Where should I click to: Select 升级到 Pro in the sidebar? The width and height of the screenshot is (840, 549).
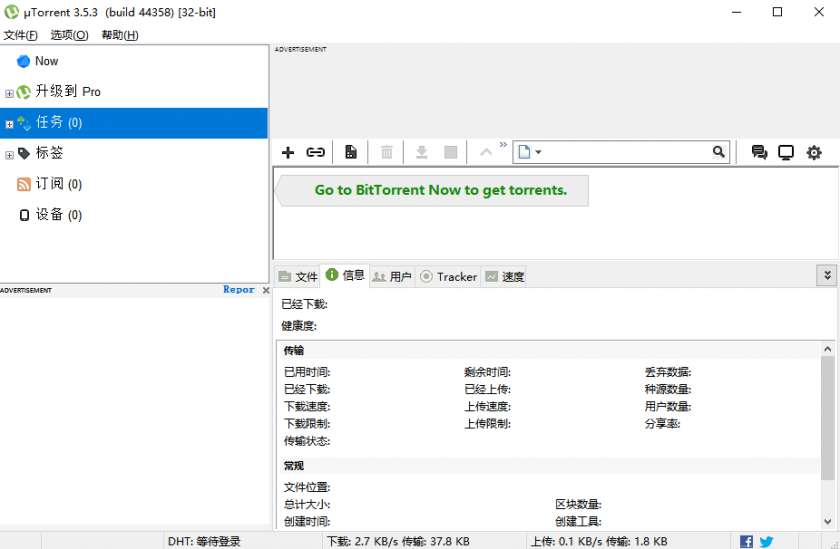(x=134, y=92)
